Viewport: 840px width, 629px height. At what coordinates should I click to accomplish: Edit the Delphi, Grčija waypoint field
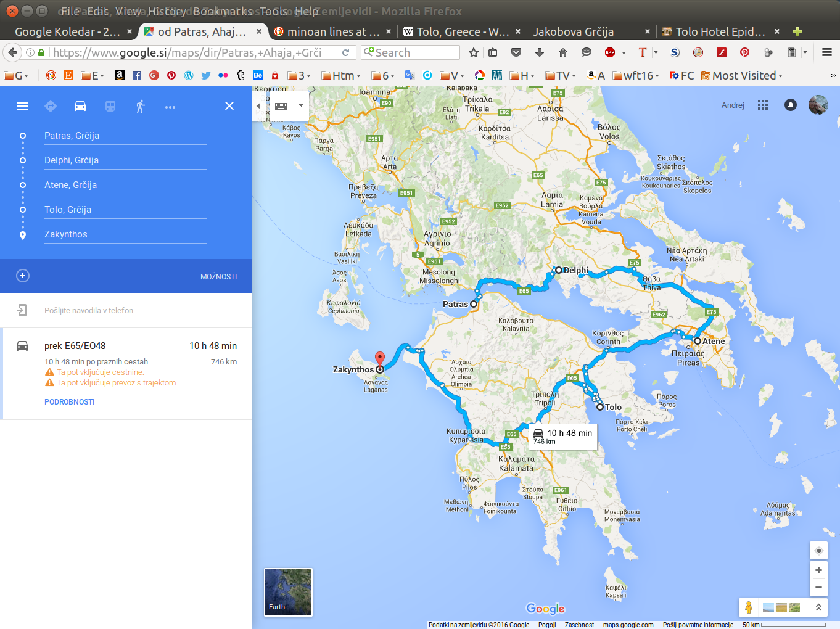126,160
